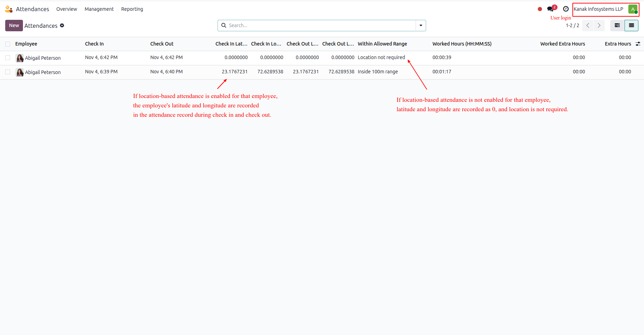Tick checkbox for Nov 4, 6:42 PM record
This screenshot has height=335, width=644.
(8, 58)
